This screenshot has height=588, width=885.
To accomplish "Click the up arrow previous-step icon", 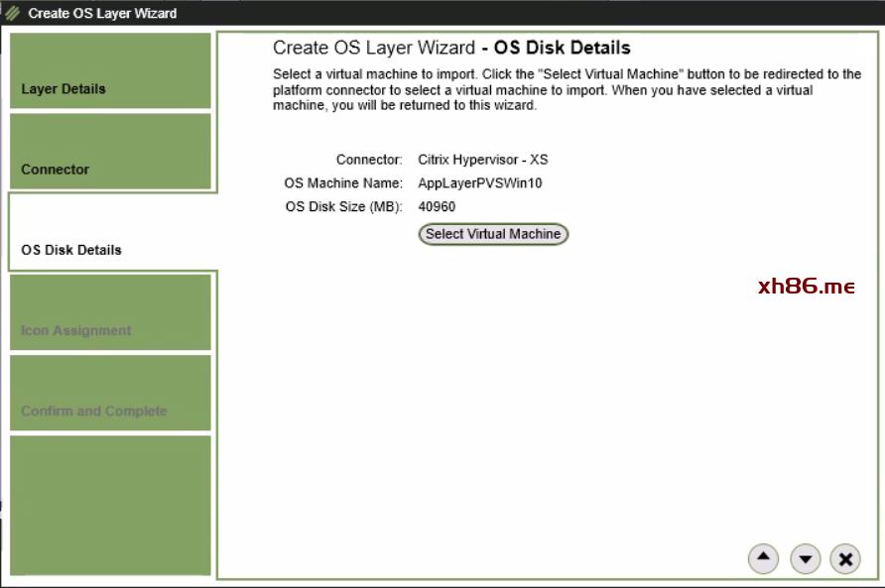I will point(763,559).
